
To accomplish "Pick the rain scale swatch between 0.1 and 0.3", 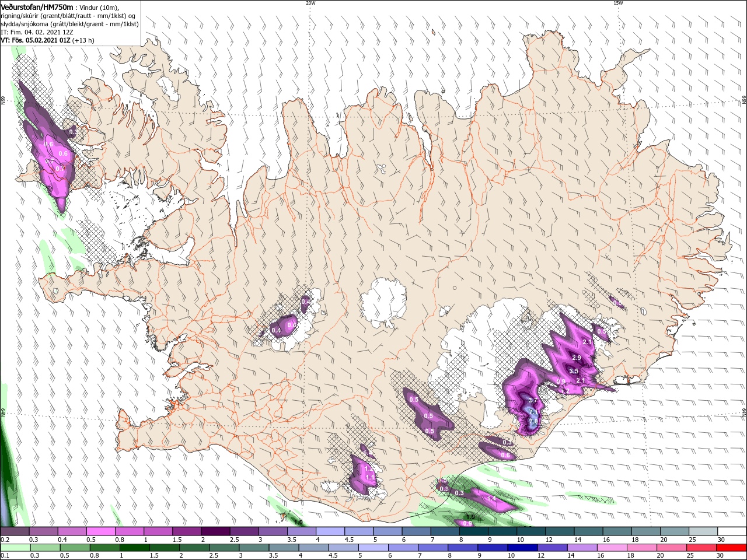I will 15,548.
